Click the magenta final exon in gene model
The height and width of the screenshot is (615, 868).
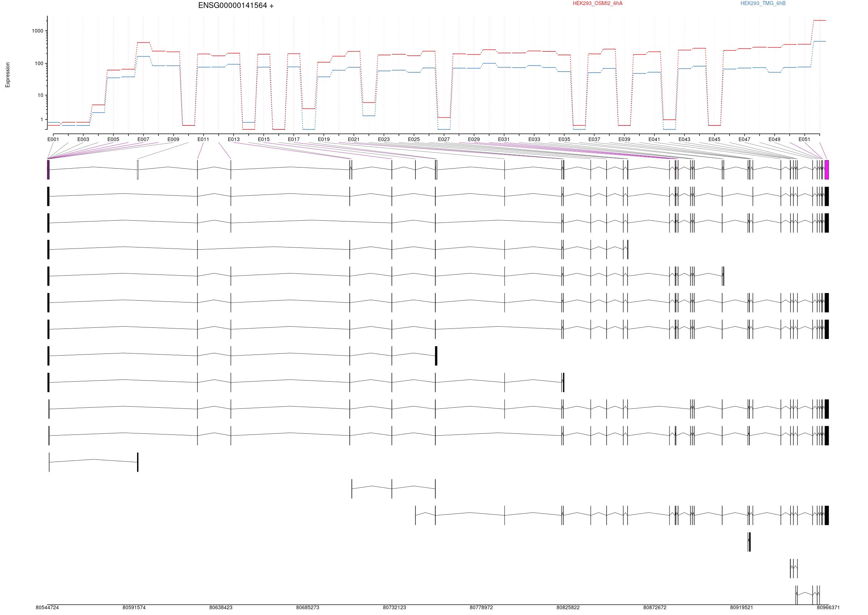coord(827,170)
